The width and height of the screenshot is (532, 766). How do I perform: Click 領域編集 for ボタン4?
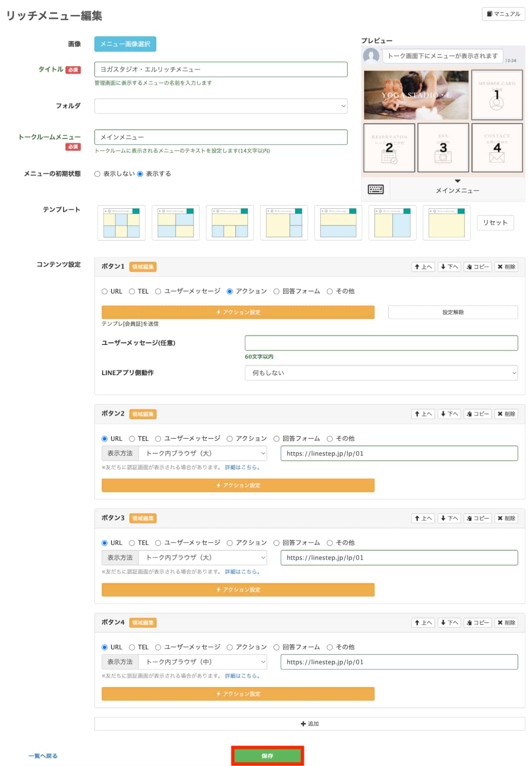[142, 623]
